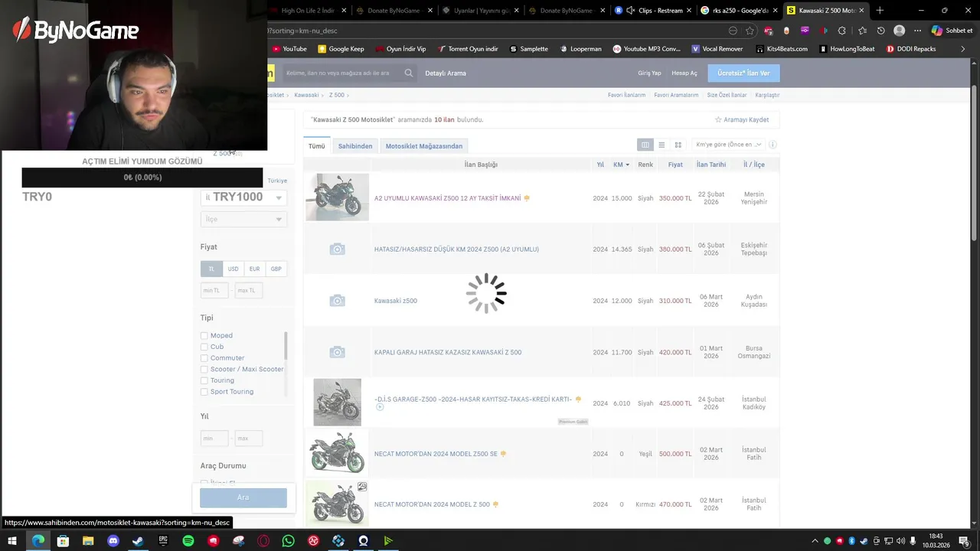Check the Moped type checkbox

point(204,336)
